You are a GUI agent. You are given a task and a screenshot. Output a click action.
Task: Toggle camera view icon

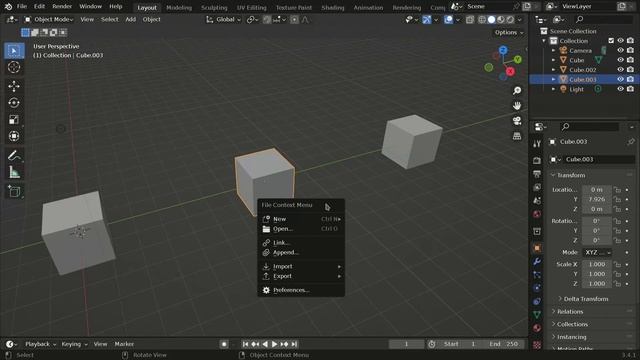point(517,121)
